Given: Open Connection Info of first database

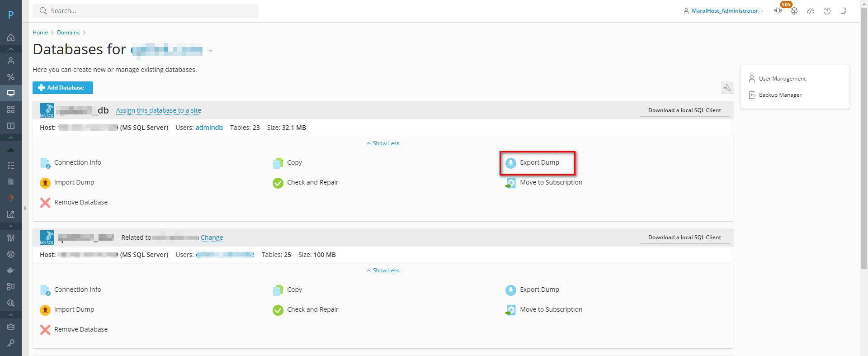Looking at the screenshot, I should click(x=71, y=162).
